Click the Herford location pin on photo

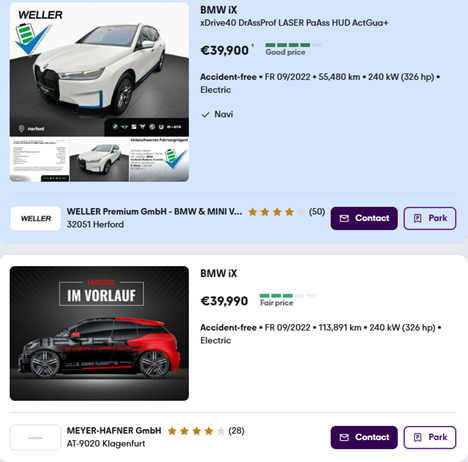click(21, 128)
